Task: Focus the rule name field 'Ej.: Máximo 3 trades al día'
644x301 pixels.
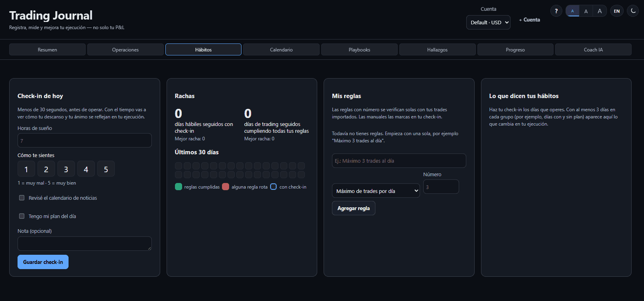Action: 399,161
